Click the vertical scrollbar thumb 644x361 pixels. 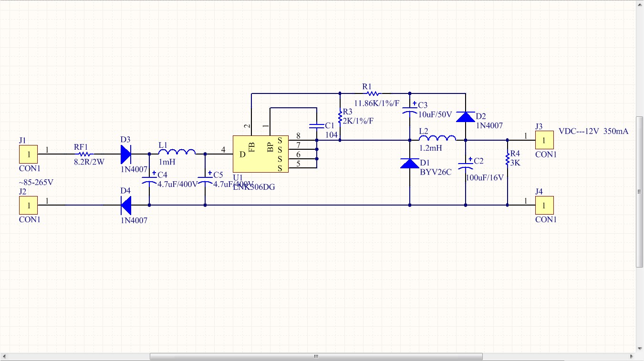640,191
